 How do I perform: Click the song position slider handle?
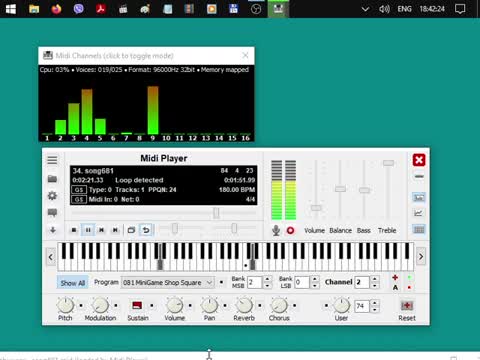click(216, 213)
